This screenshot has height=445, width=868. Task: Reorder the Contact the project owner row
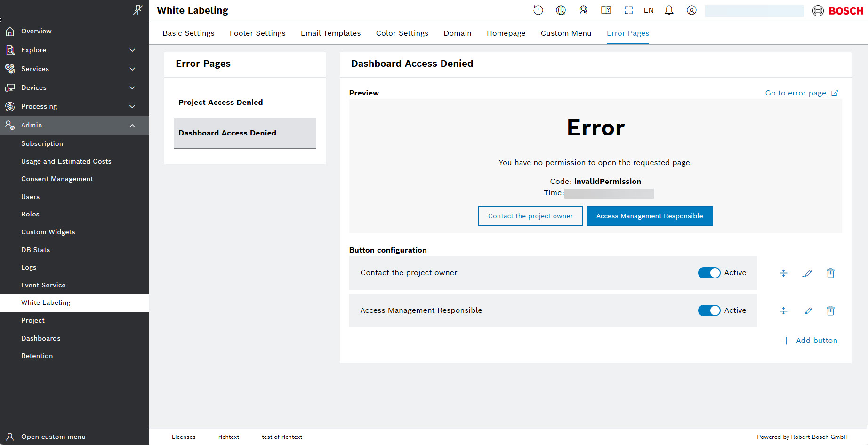click(783, 273)
